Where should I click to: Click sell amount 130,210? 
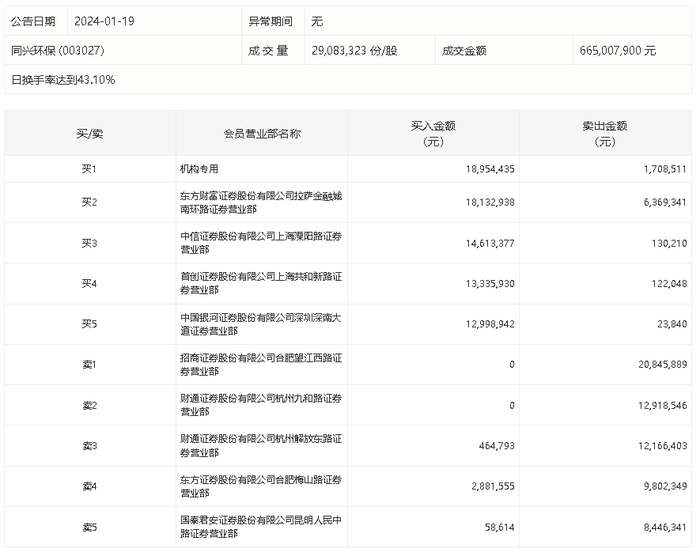coord(669,243)
